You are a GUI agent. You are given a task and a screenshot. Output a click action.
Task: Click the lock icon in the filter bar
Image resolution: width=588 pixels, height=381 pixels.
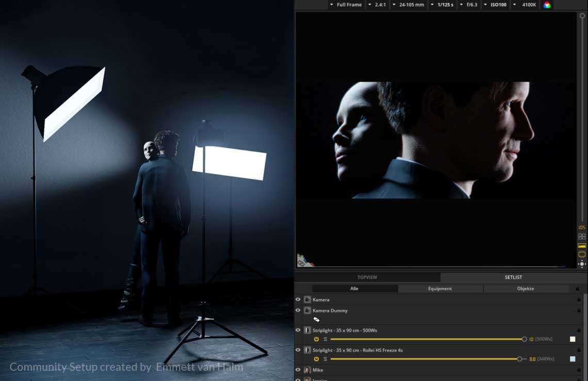[577, 289]
